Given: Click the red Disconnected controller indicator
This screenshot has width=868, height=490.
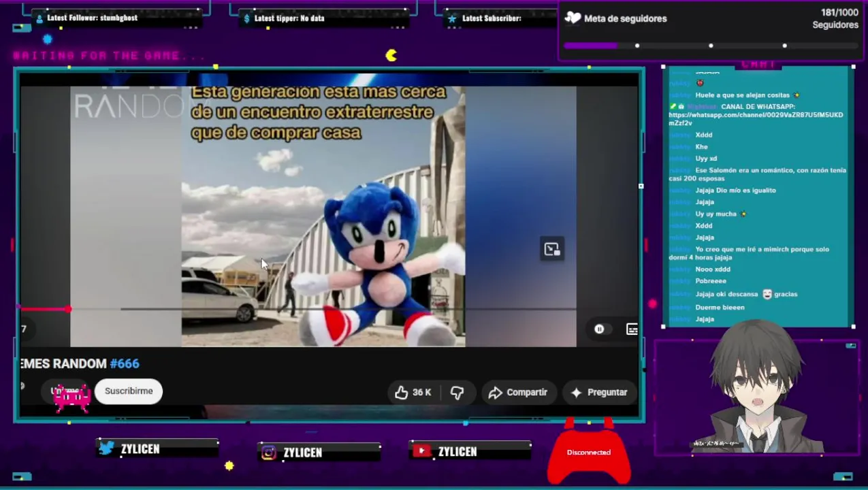Looking at the screenshot, I should 589,453.
